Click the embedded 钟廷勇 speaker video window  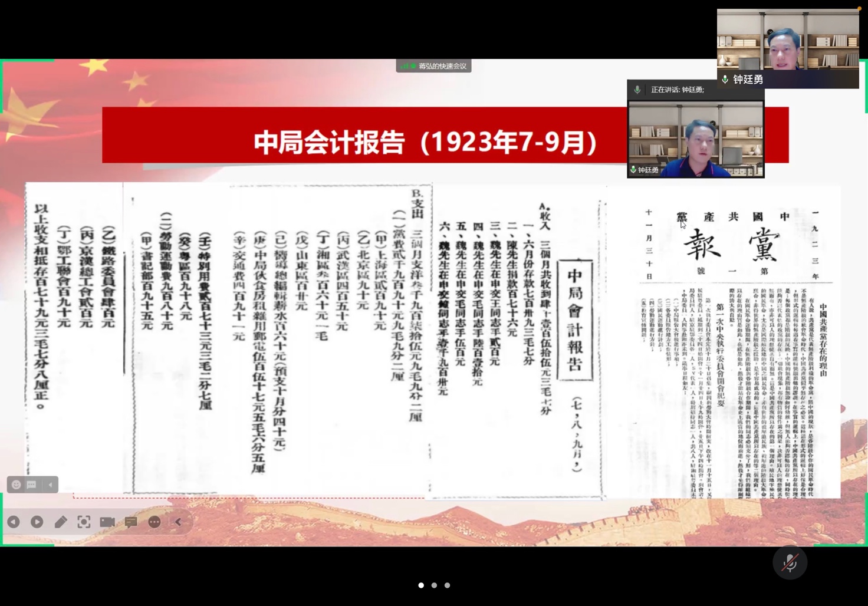click(695, 139)
